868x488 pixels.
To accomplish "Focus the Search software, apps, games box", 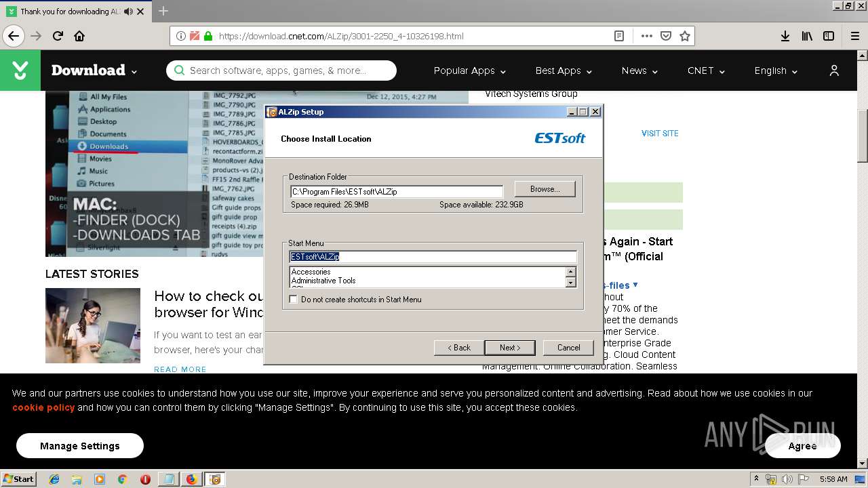I will (281, 70).
